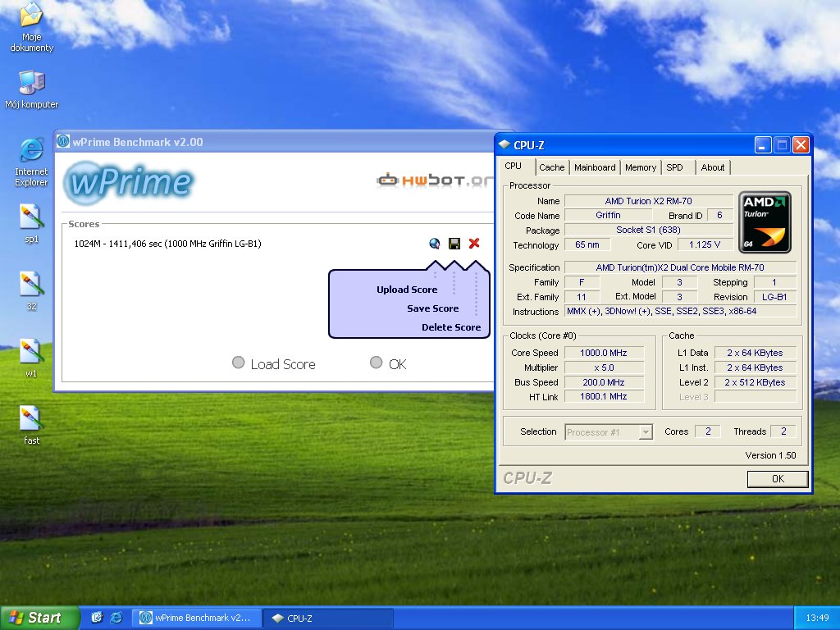Click the red X delete score icon
Viewport: 840px width, 630px height.
coord(474,244)
